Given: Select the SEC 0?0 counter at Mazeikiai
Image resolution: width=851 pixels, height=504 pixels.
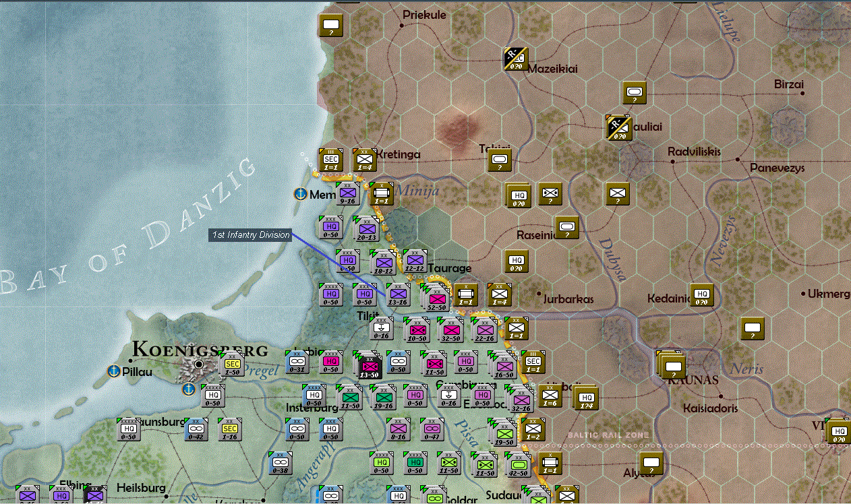Looking at the screenshot, I should 516,59.
